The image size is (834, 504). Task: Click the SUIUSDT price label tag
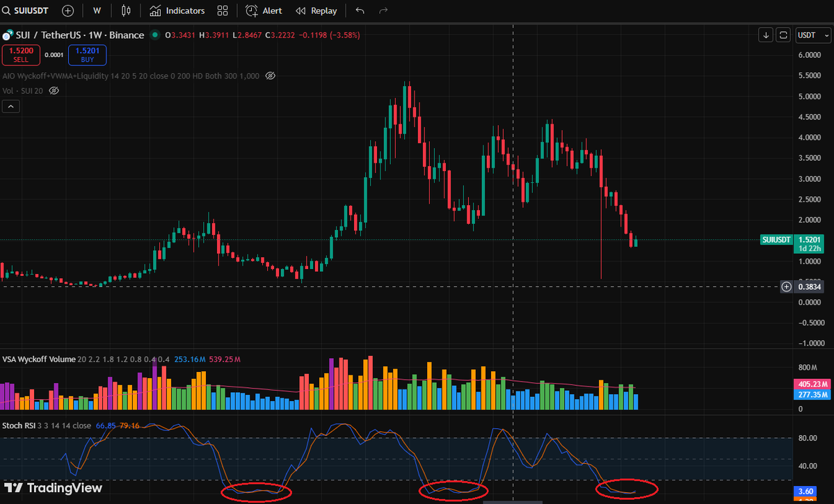point(776,240)
